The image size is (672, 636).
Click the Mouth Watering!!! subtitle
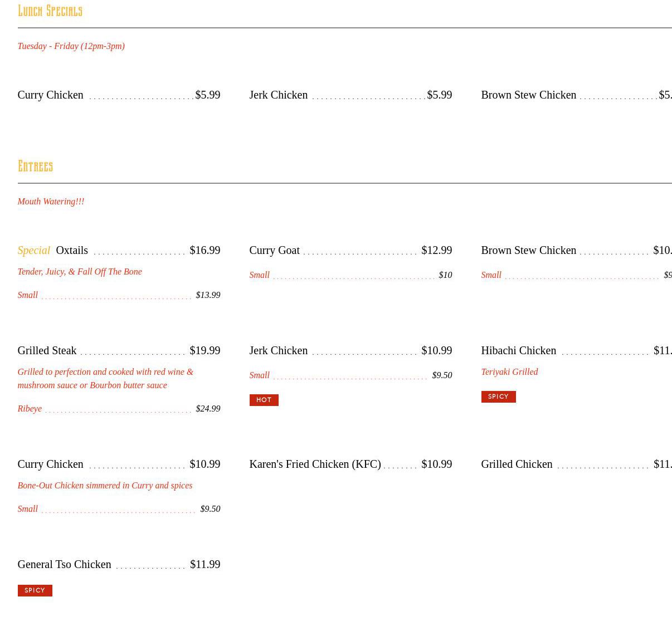51,202
